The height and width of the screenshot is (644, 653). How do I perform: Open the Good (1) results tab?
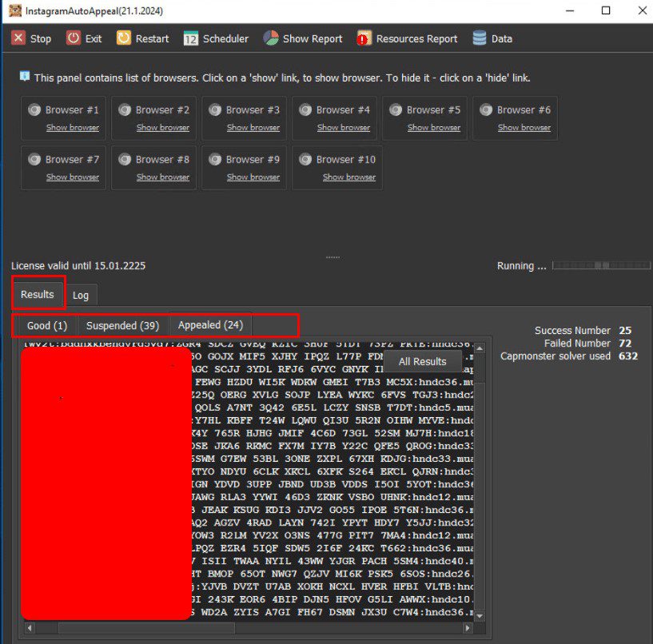tap(47, 325)
